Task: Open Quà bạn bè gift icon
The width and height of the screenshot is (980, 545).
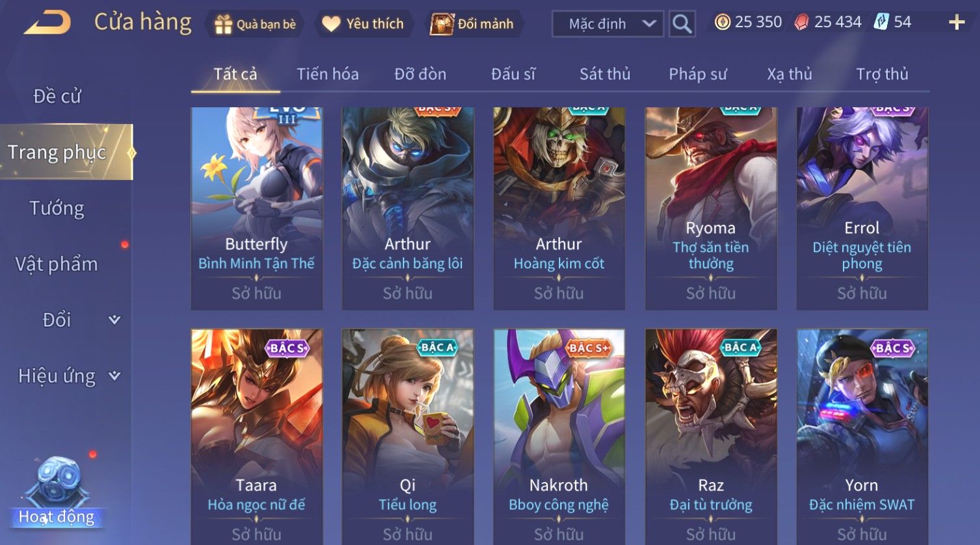Action: coord(223,24)
